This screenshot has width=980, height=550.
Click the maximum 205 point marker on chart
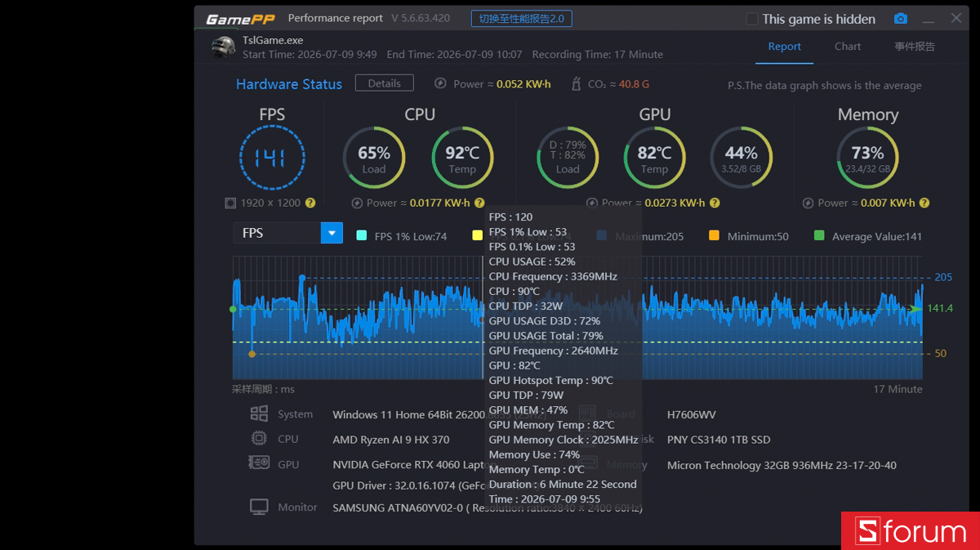coord(302,278)
